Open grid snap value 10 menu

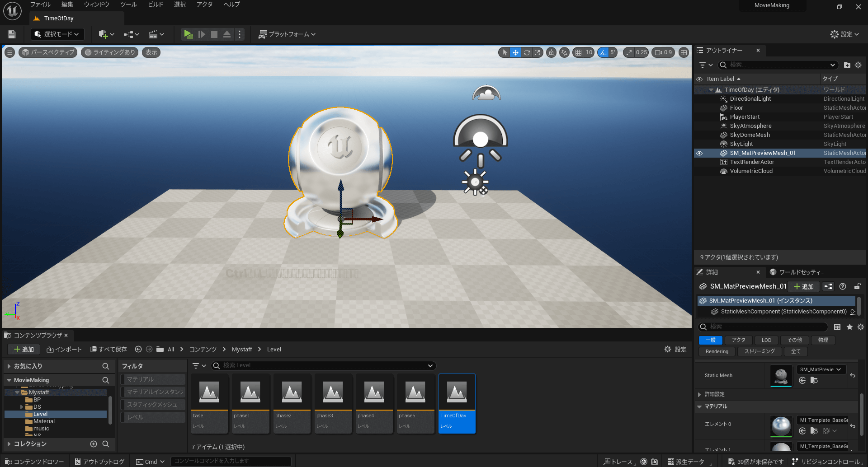(589, 52)
